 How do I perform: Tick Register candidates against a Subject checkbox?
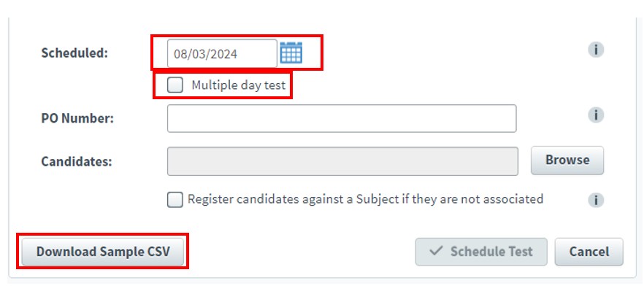click(x=175, y=200)
